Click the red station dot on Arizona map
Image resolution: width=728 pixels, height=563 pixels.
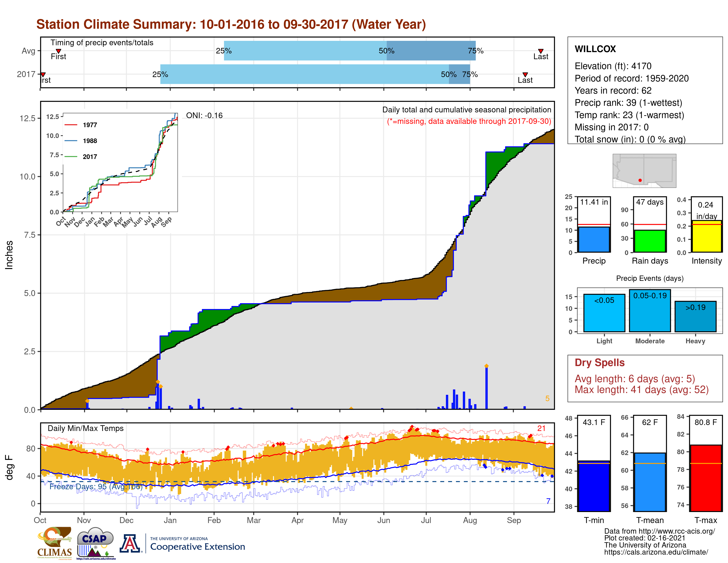pos(640,180)
